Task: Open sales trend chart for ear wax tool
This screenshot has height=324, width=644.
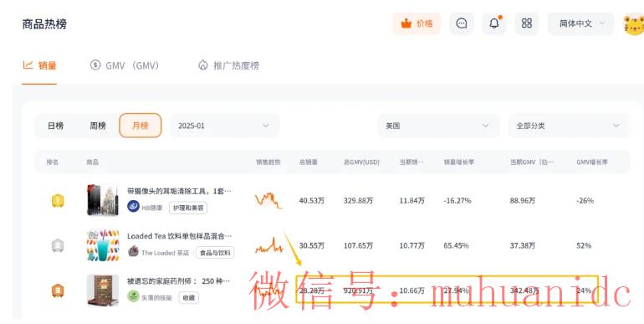Action: (x=268, y=200)
